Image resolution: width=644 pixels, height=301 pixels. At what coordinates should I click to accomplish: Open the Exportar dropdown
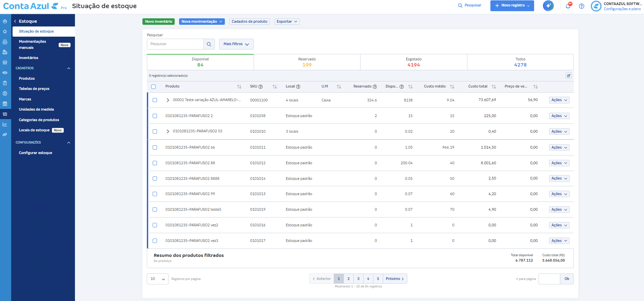[x=287, y=21]
